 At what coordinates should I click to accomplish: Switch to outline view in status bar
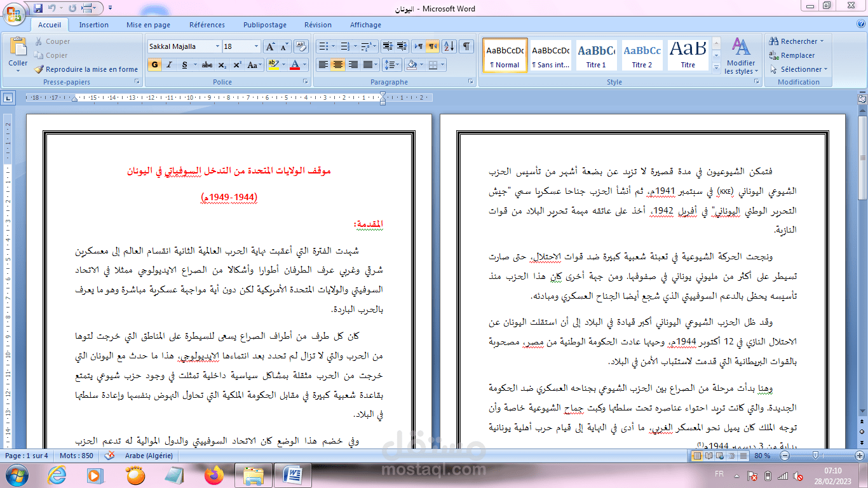[733, 456]
